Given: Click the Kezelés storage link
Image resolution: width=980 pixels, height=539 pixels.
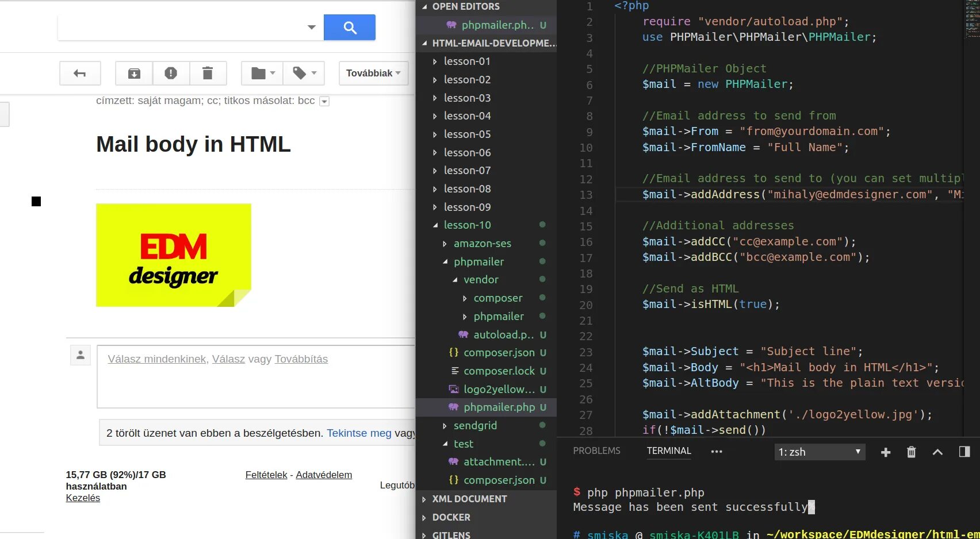Looking at the screenshot, I should point(83,498).
